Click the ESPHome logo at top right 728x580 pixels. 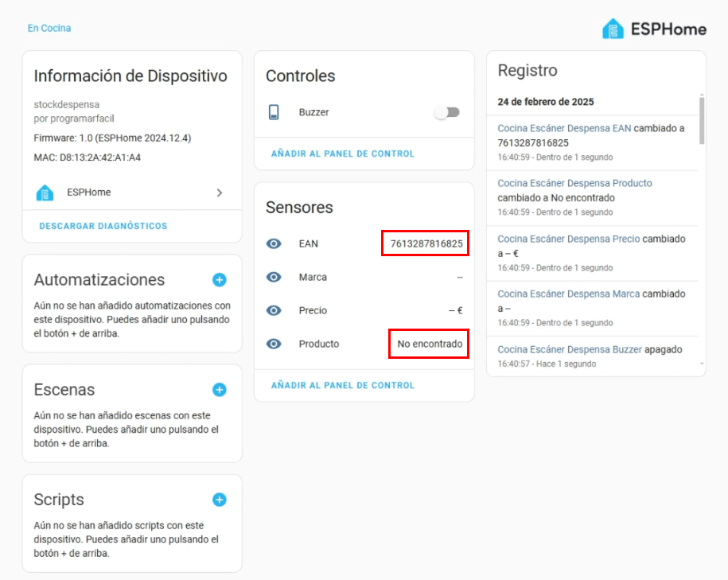tap(654, 29)
